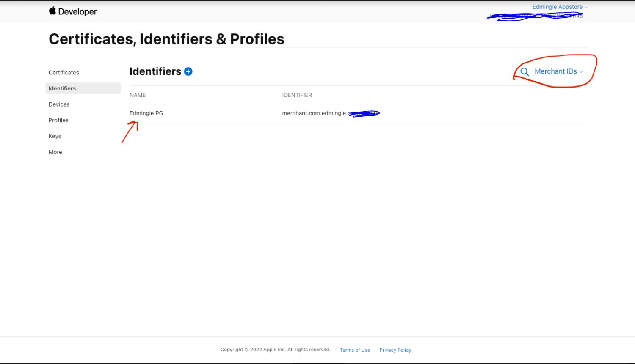This screenshot has width=635, height=364.
Task: Open the Edmingle Appstore account chevron
Action: pyautogui.click(x=586, y=7)
